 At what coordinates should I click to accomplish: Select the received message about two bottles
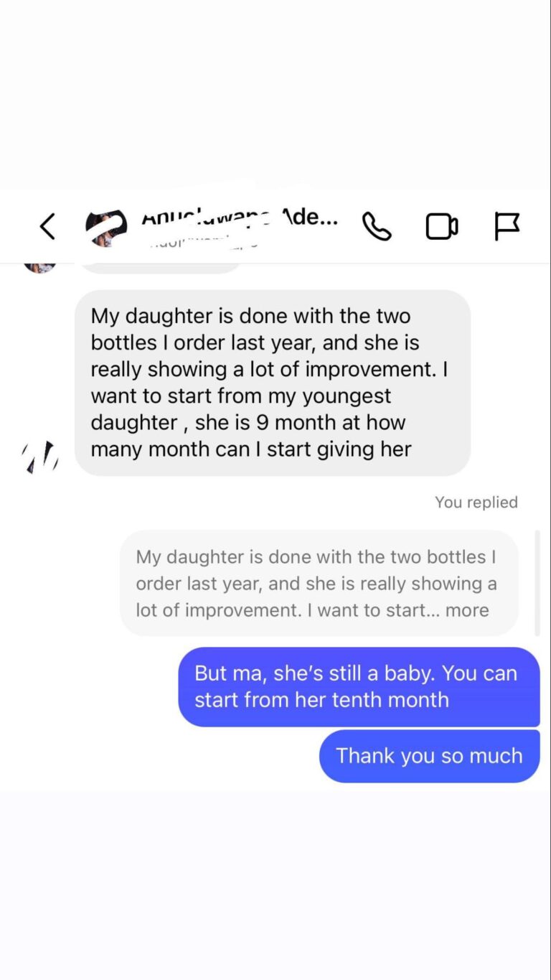click(273, 383)
